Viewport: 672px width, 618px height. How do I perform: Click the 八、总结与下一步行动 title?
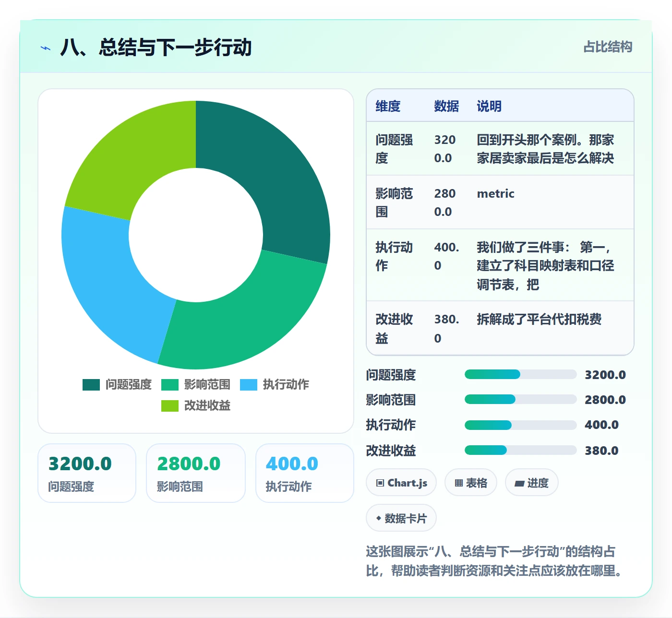click(156, 48)
